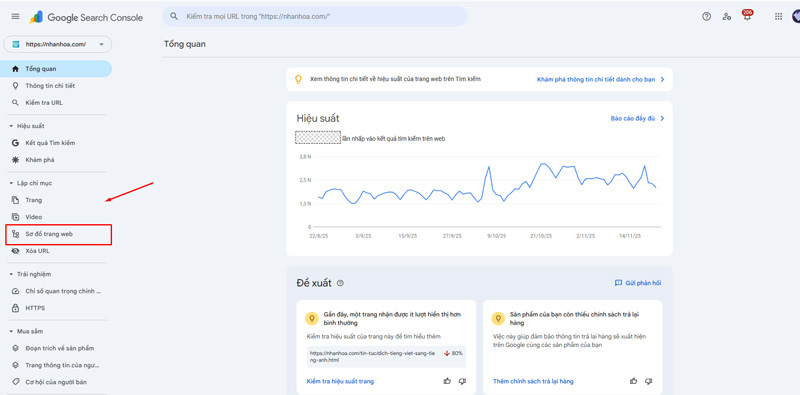The image size is (800, 395).
Task: Click the user profile avatar
Action: [796, 16]
